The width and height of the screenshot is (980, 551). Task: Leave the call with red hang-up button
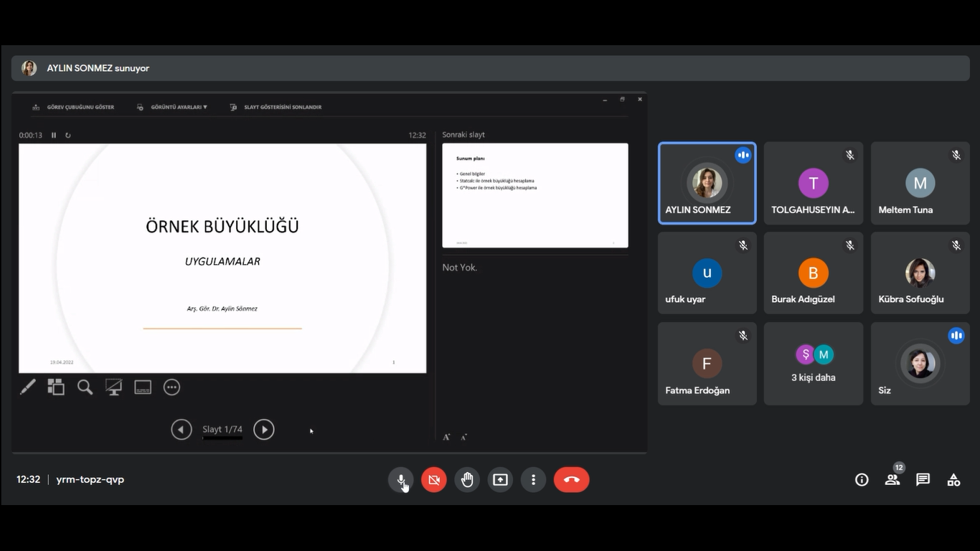pos(571,480)
